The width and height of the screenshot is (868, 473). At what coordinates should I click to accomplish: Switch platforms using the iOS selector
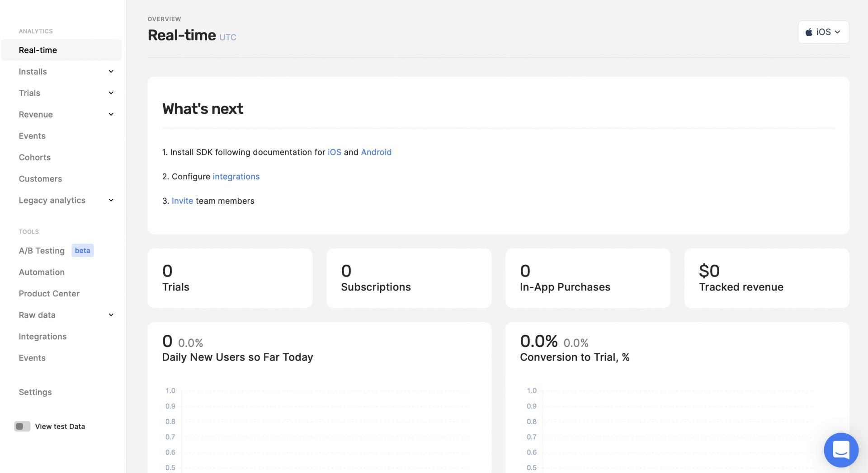coord(823,32)
